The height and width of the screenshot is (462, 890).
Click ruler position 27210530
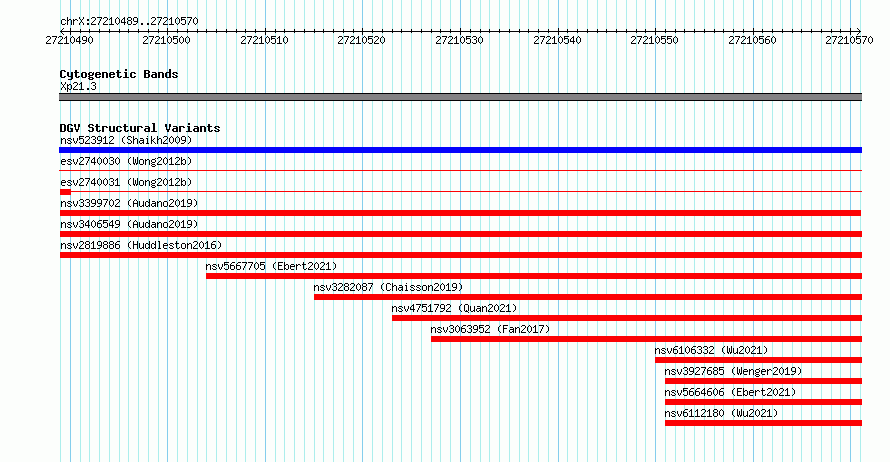(459, 40)
